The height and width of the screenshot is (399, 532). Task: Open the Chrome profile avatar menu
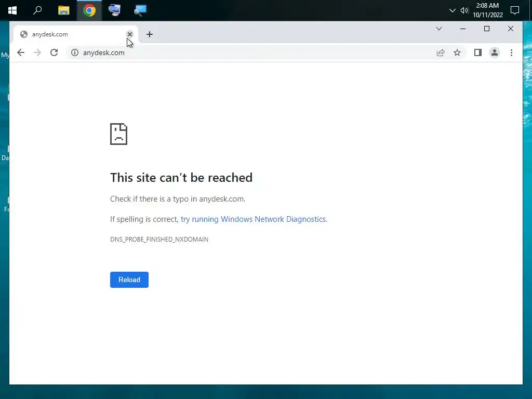click(495, 52)
